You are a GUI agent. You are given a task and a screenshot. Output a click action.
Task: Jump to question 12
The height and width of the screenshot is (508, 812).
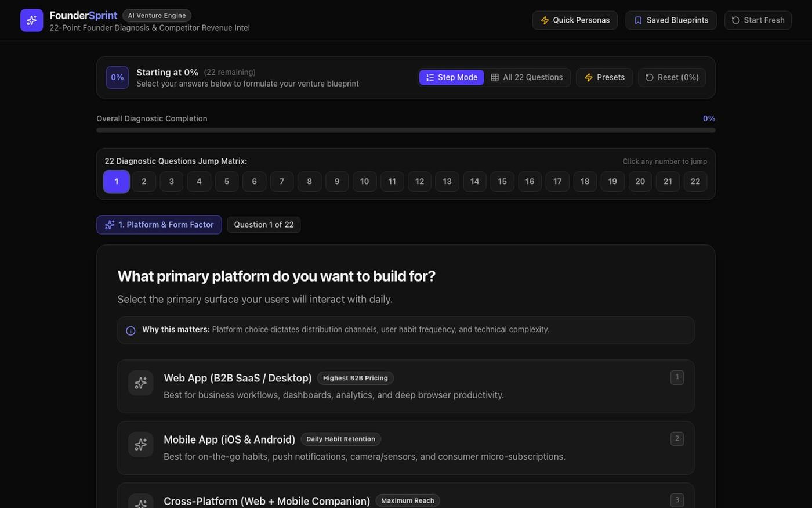point(419,182)
